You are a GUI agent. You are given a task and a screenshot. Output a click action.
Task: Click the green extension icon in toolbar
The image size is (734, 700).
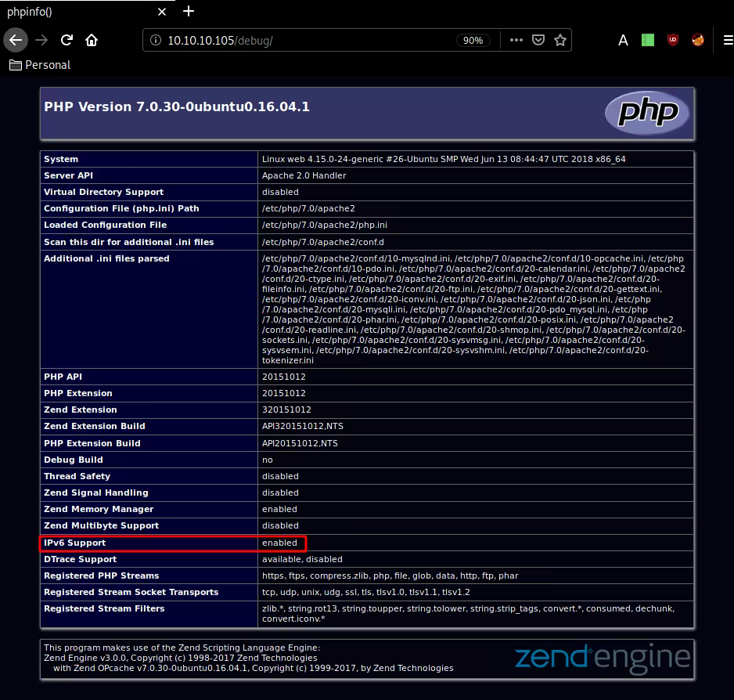647,40
